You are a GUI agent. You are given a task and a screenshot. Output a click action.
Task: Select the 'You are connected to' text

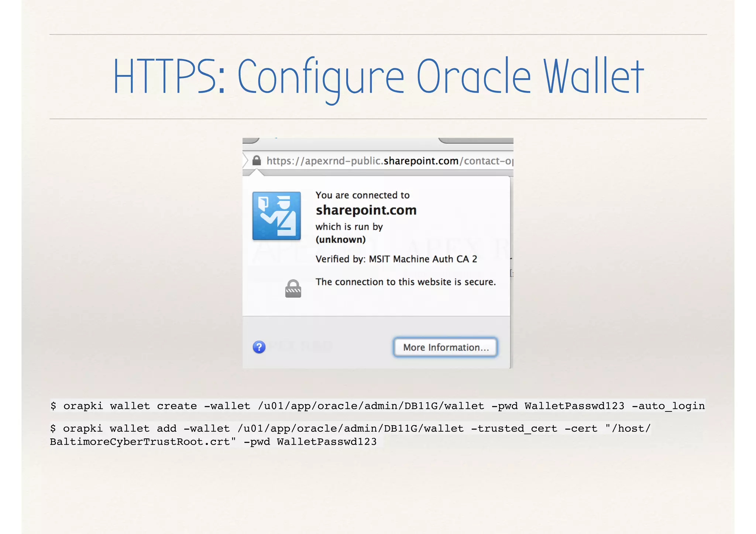[362, 195]
